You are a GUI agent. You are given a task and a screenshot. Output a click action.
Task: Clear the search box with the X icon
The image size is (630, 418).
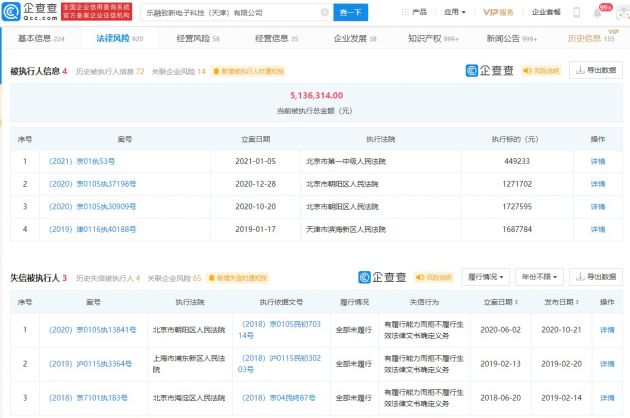325,12
